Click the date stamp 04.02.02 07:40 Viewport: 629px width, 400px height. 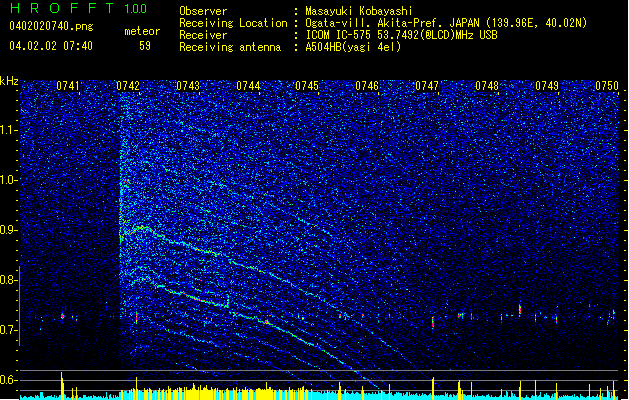(x=51, y=46)
